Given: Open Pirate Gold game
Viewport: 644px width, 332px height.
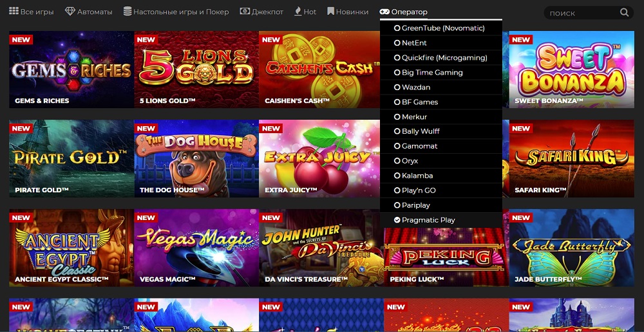Looking at the screenshot, I should (x=71, y=158).
